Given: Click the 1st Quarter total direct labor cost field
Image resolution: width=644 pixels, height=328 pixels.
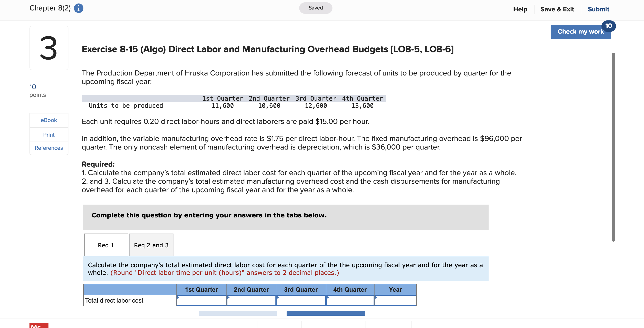Looking at the screenshot, I should pyautogui.click(x=202, y=300).
